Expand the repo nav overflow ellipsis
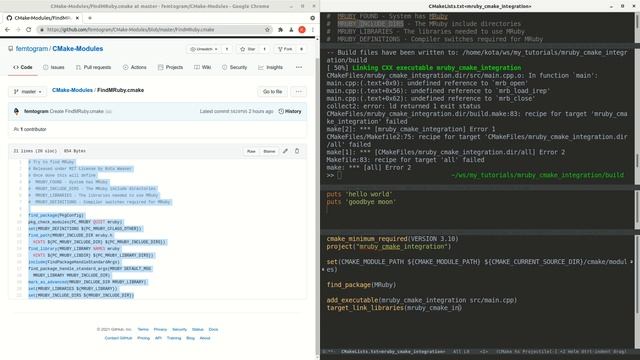640x360 pixels. [299, 67]
